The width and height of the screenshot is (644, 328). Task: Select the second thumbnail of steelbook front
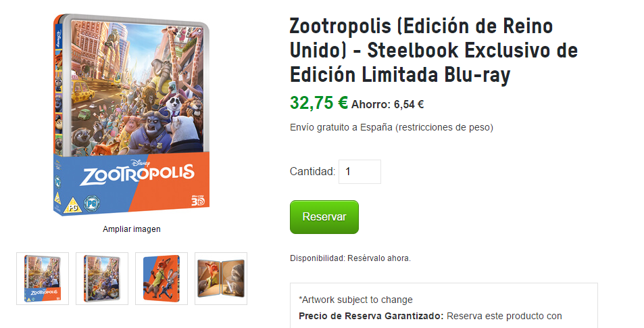102,278
